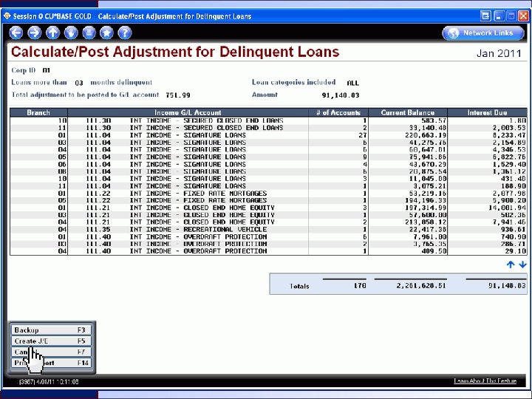Click the Corp ID value 01
Image resolution: width=532 pixels, height=399 pixels.
[47, 71]
